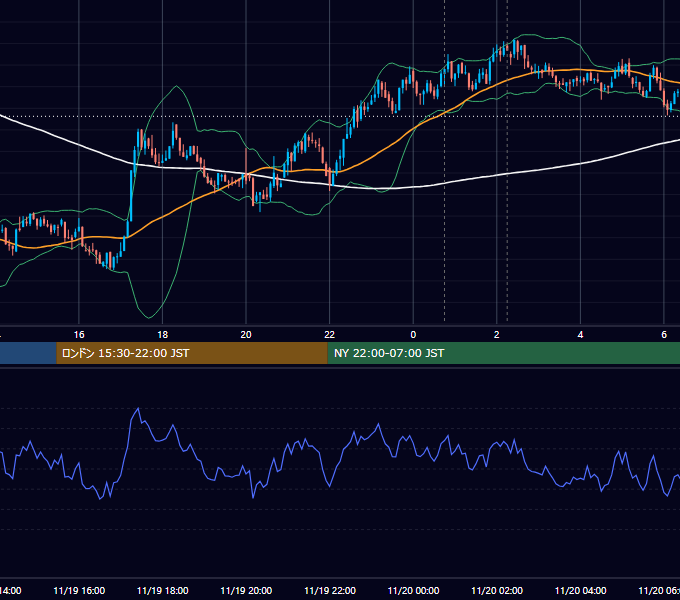Image resolution: width=680 pixels, height=600 pixels.
Task: Click the 20 hour label on price chart axis
Action: [x=246, y=335]
